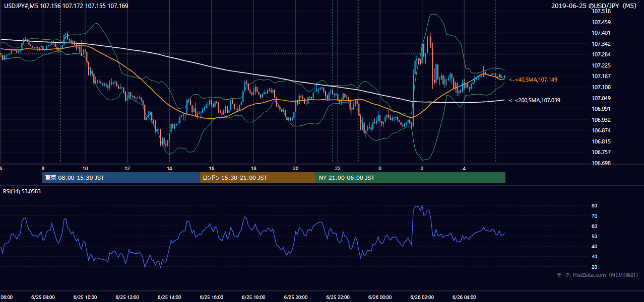The height and width of the screenshot is (302, 644).
Task: Click the 6/26 00:00 date label
Action: (379, 297)
